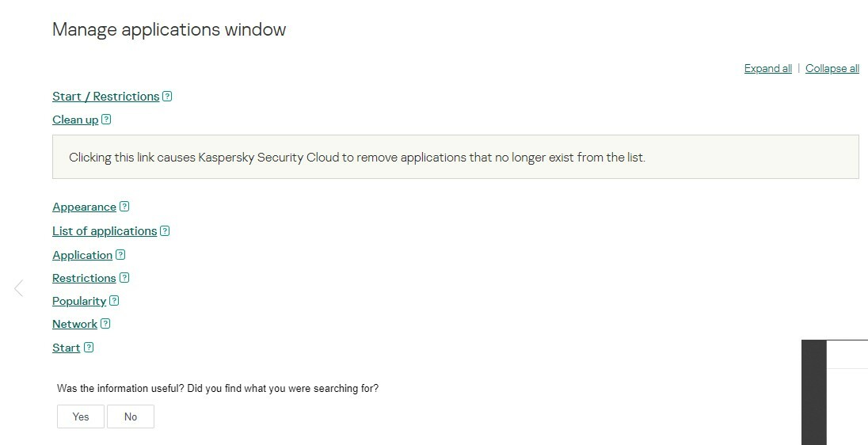Expand the Network section
The image size is (868, 445).
point(74,324)
